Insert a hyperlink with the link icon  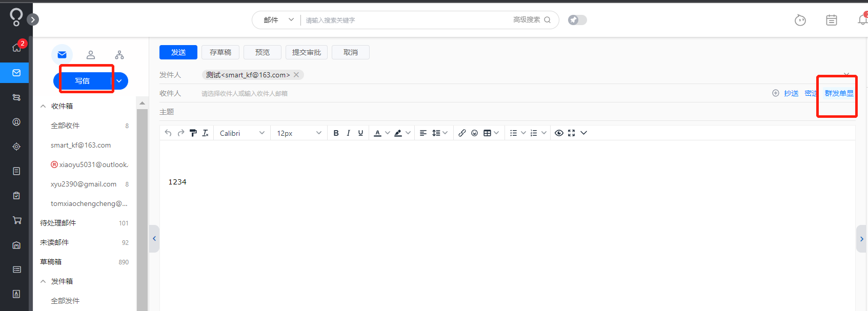[x=462, y=133]
